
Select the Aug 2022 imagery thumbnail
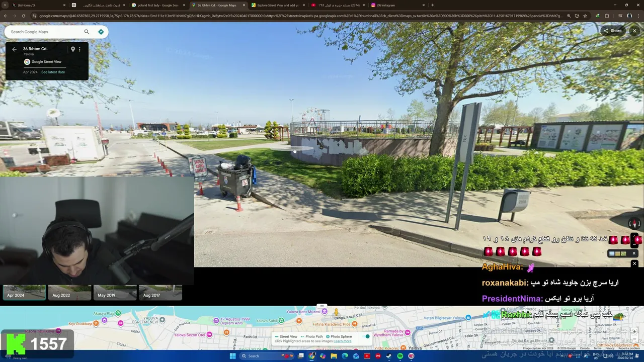click(x=69, y=293)
